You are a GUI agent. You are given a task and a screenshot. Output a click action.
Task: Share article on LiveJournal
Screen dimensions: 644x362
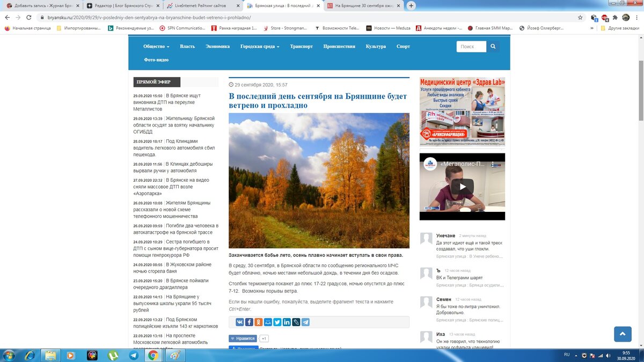(x=296, y=322)
